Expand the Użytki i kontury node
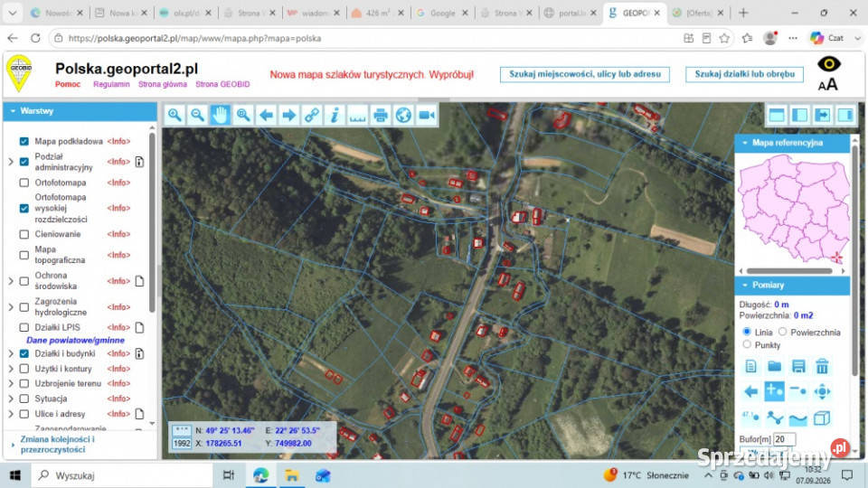 (x=11, y=369)
